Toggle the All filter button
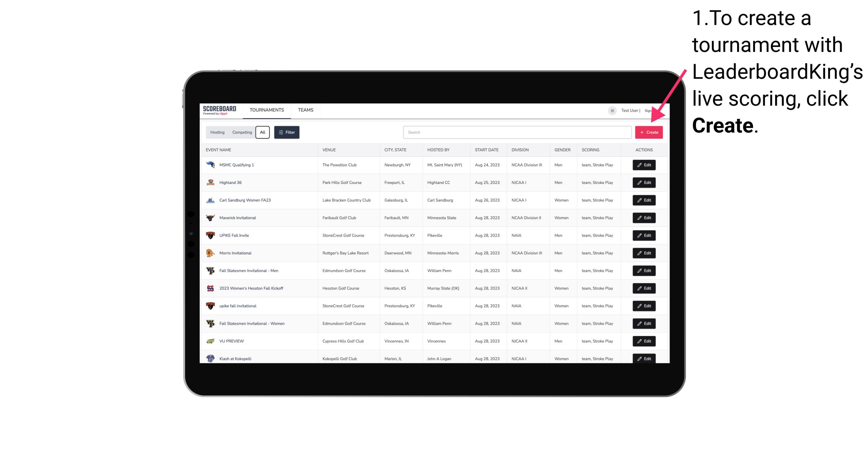868x467 pixels. pos(262,132)
